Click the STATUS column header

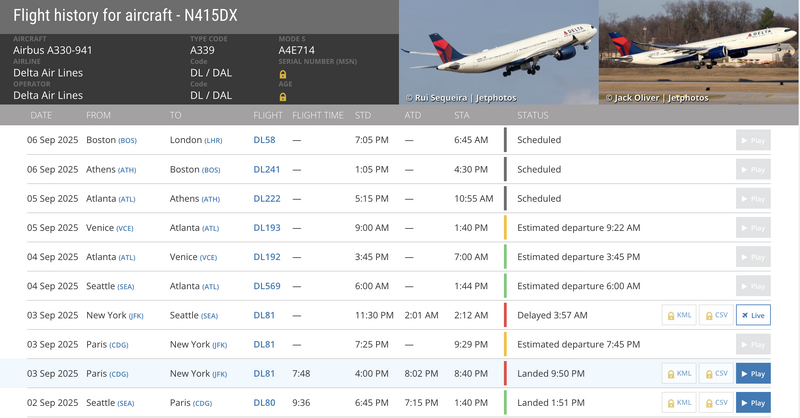tap(533, 115)
